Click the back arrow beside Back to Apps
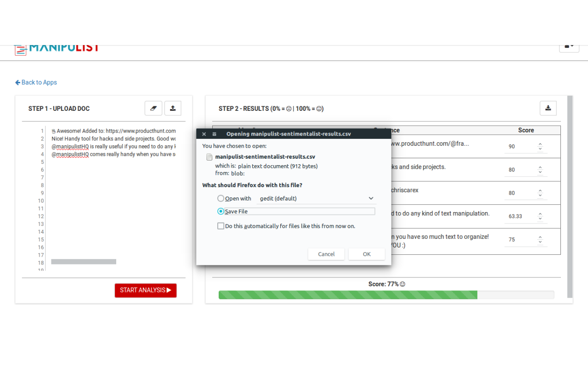The width and height of the screenshot is (588, 368). [17, 82]
